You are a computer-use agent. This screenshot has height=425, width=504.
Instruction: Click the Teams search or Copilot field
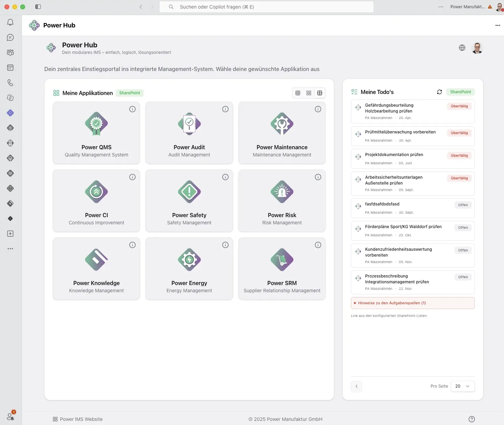(267, 7)
